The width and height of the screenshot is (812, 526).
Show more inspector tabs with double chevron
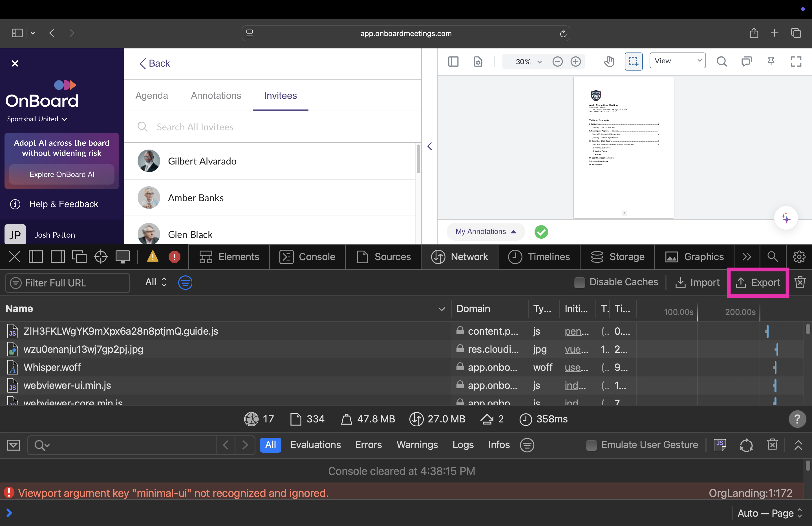click(747, 257)
